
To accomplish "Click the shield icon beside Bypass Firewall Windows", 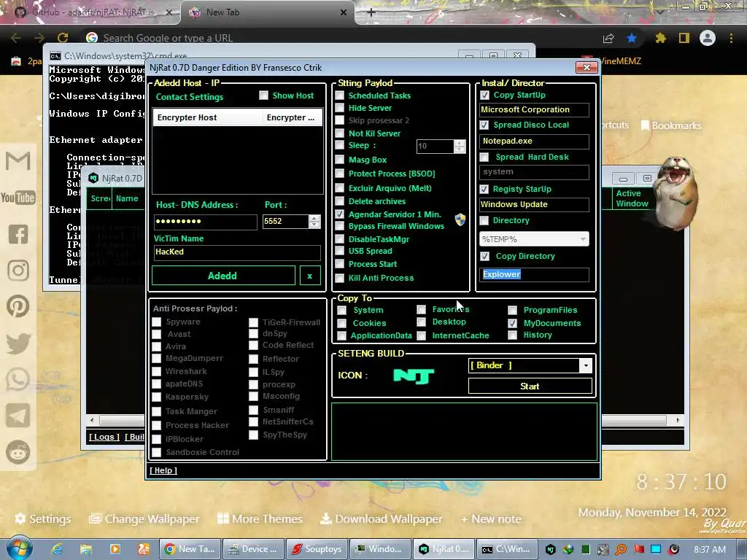I will pos(460,219).
